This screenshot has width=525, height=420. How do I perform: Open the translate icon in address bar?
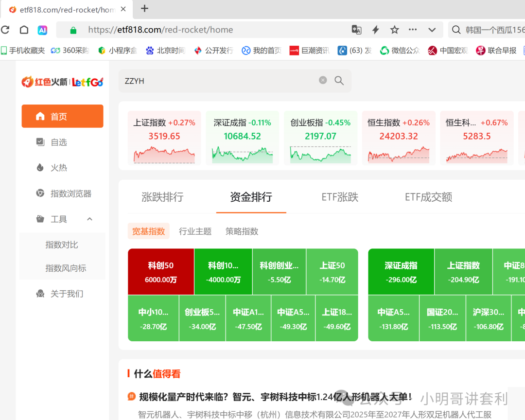click(356, 30)
